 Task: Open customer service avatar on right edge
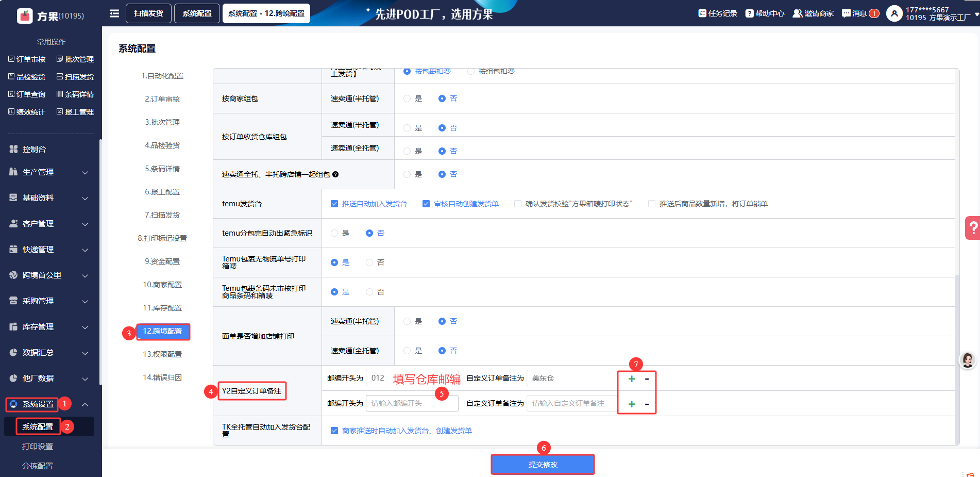click(x=967, y=360)
